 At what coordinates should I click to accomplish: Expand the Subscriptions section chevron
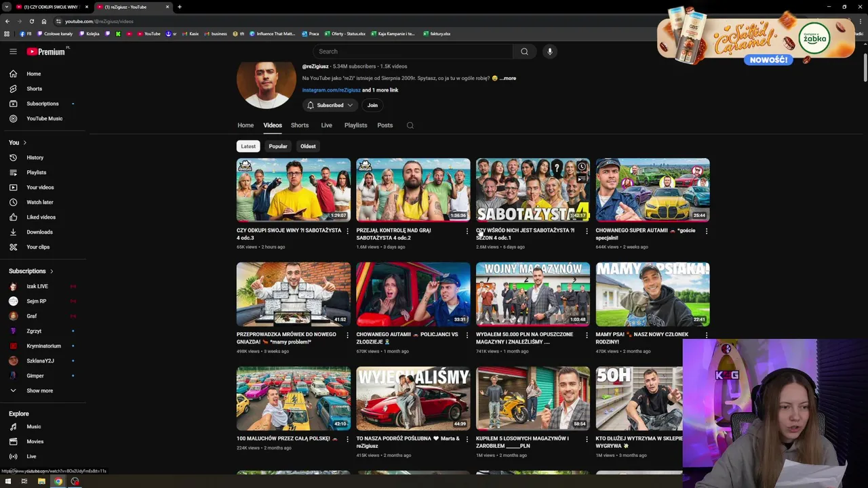[x=52, y=271]
